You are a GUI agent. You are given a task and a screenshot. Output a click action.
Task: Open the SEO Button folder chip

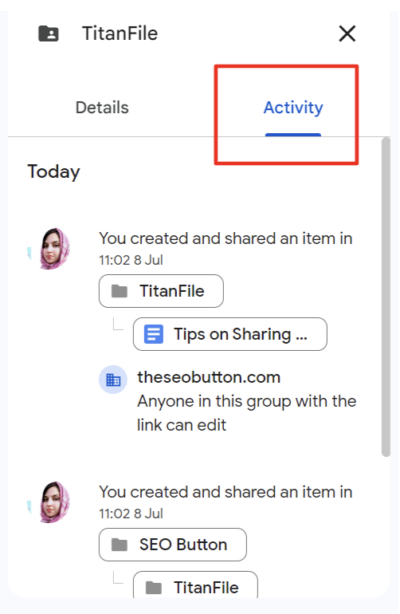pos(173,545)
